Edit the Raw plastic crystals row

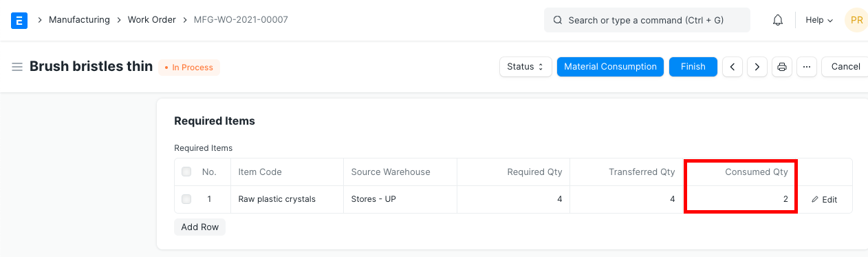825,200
